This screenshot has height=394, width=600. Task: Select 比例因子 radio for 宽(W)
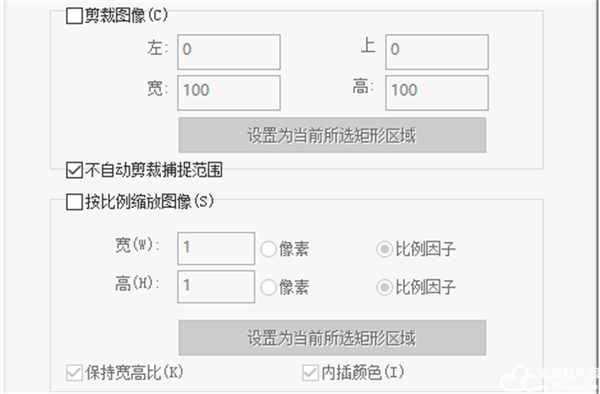[x=384, y=249]
